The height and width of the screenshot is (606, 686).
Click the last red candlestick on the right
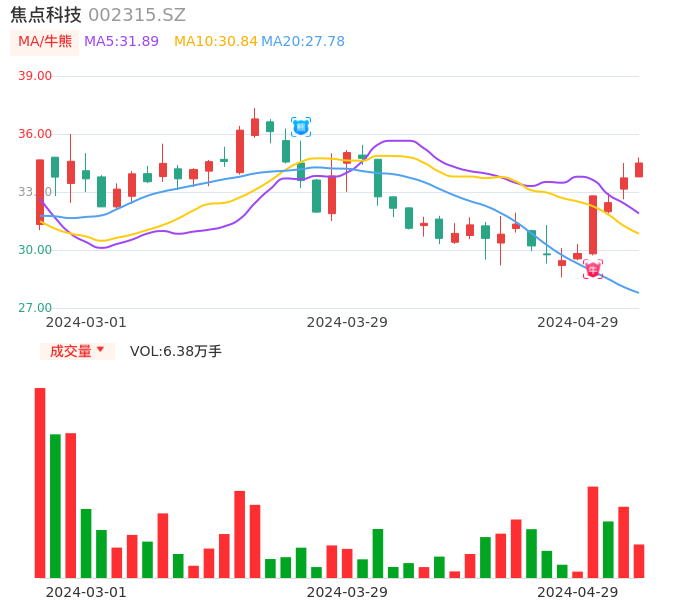point(639,169)
